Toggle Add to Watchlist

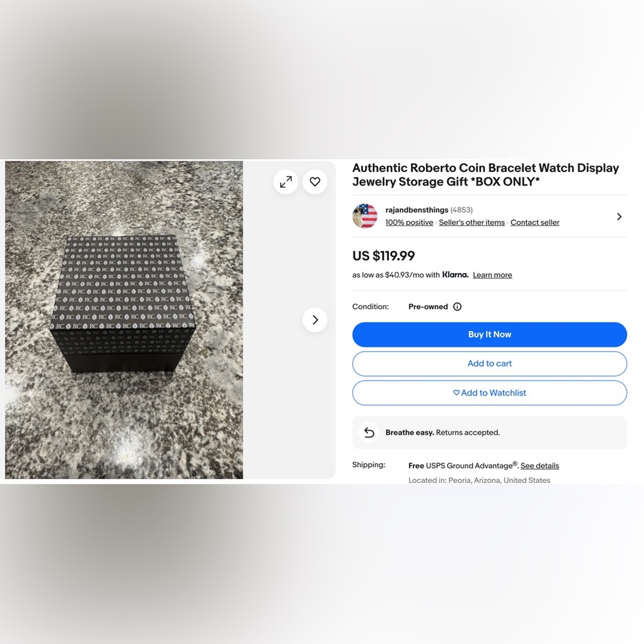489,393
